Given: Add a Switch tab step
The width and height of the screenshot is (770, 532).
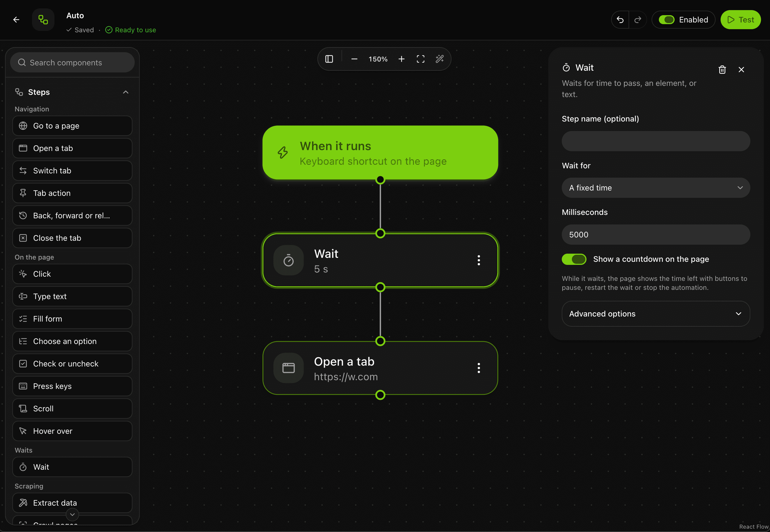Looking at the screenshot, I should click(72, 171).
